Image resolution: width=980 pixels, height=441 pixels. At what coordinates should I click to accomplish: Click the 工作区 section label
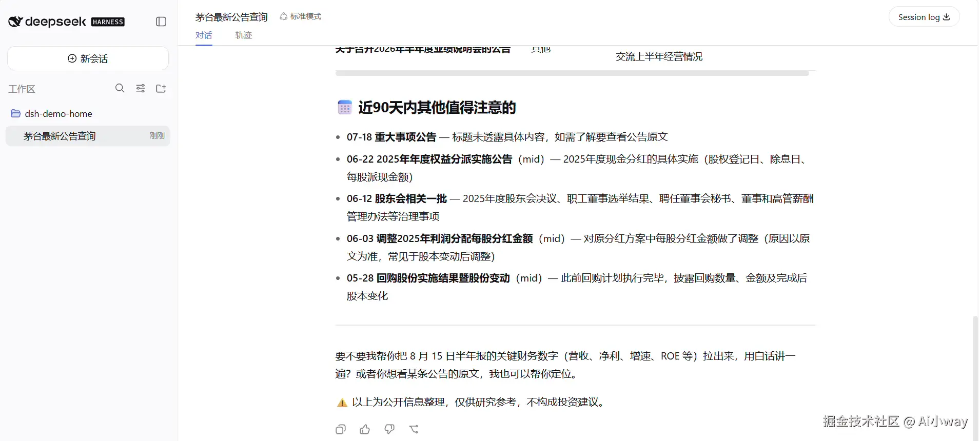coord(22,89)
